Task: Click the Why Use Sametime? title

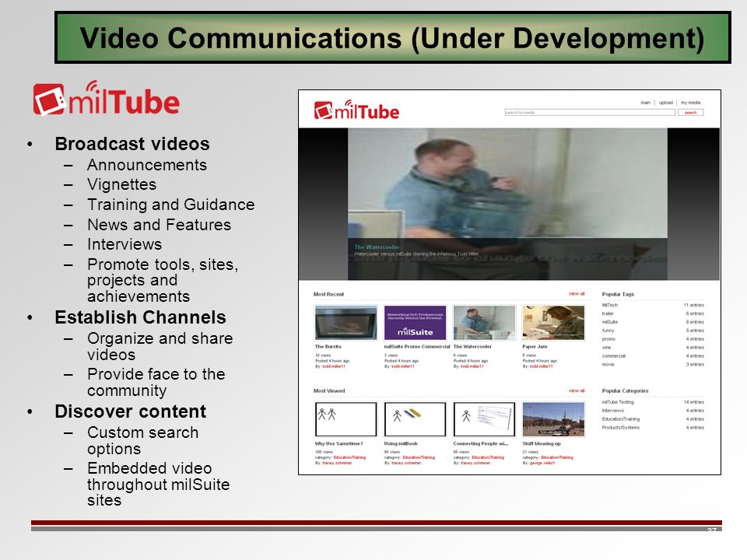Action: tap(338, 443)
